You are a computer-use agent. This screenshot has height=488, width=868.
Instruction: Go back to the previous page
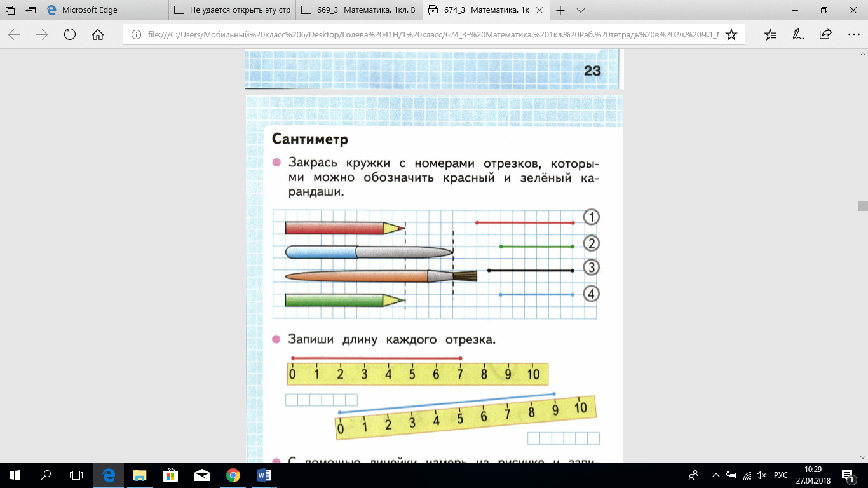[x=14, y=35]
